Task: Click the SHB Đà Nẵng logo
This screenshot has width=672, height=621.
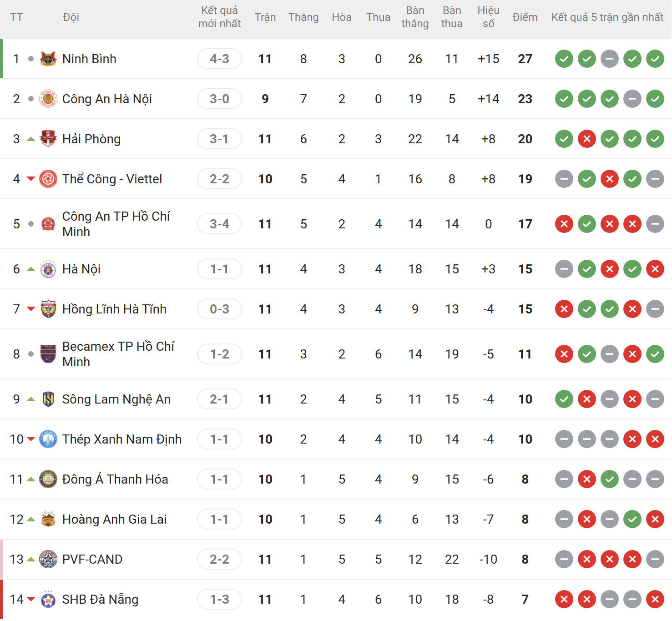Action: tap(48, 599)
